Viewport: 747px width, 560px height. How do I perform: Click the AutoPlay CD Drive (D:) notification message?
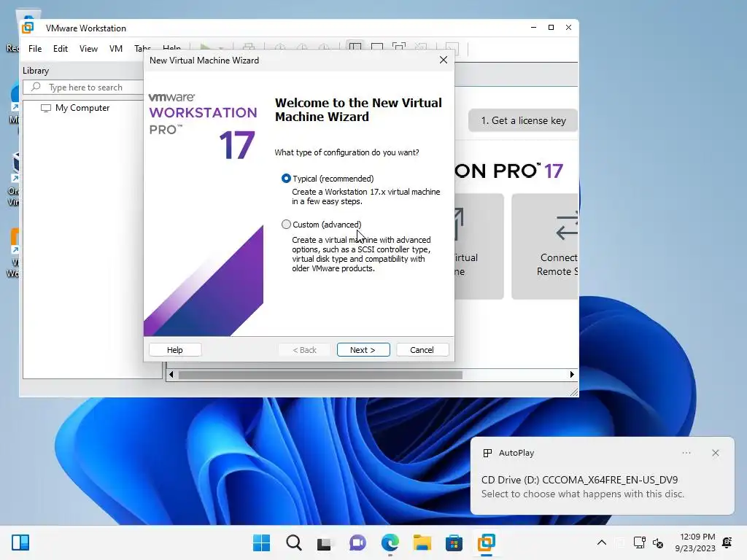pos(582,486)
